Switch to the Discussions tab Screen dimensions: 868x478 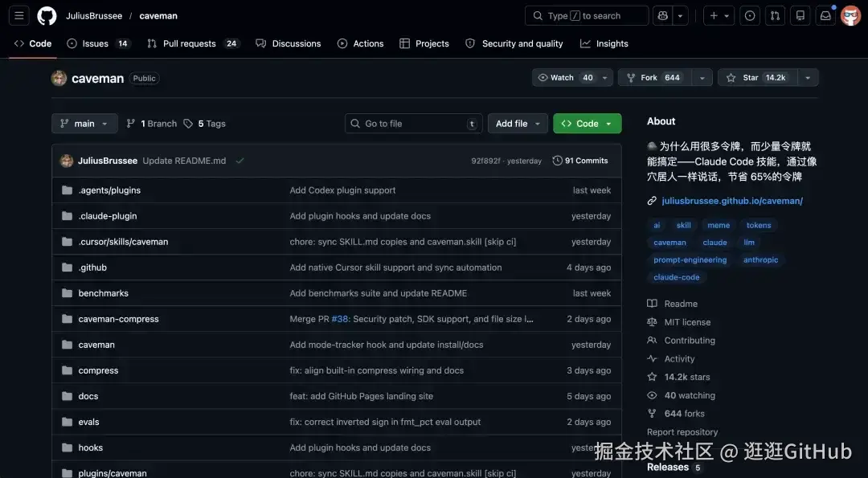(x=289, y=43)
